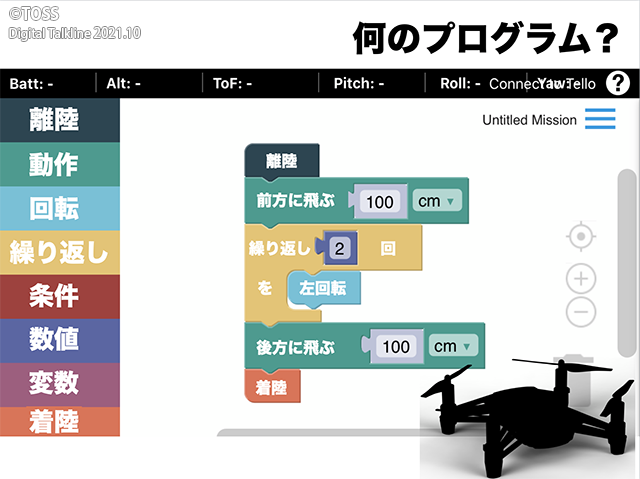Open the 数値 block category
Viewport: 640px width, 479px height.
[x=60, y=340]
